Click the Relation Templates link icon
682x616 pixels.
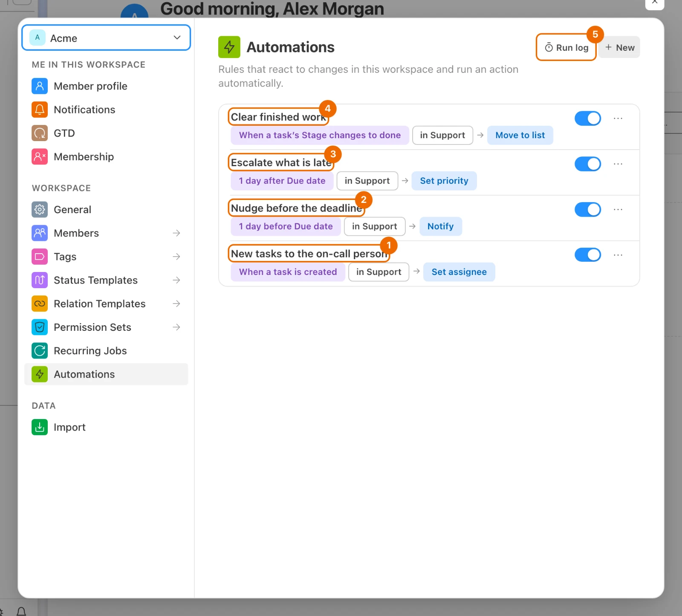(x=40, y=304)
